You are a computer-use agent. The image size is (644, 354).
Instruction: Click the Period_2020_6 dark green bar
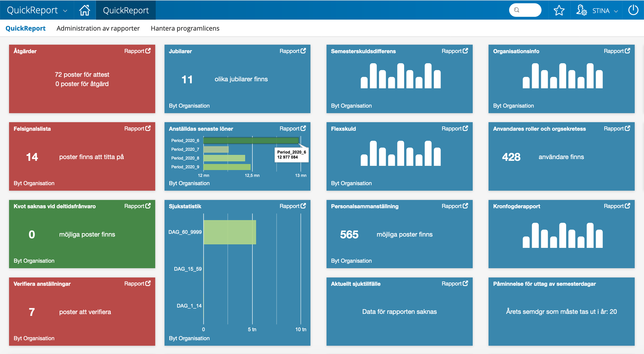(x=251, y=140)
